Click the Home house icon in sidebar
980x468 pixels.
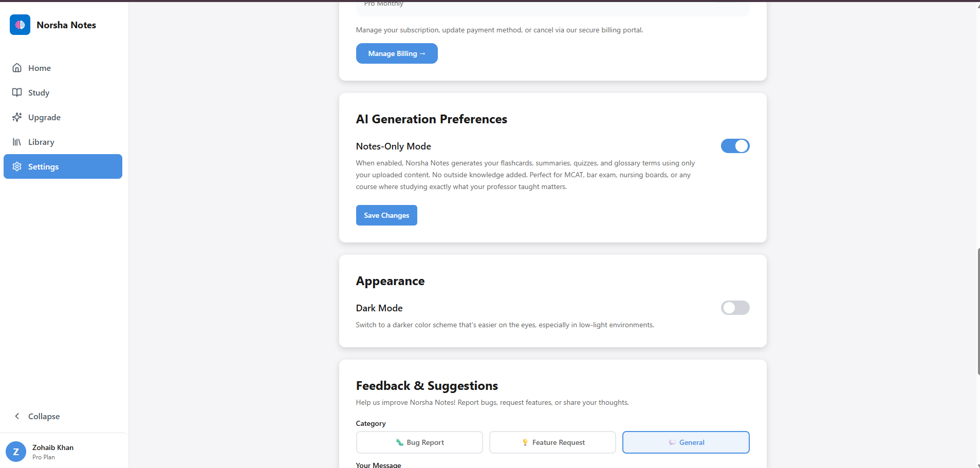point(17,68)
